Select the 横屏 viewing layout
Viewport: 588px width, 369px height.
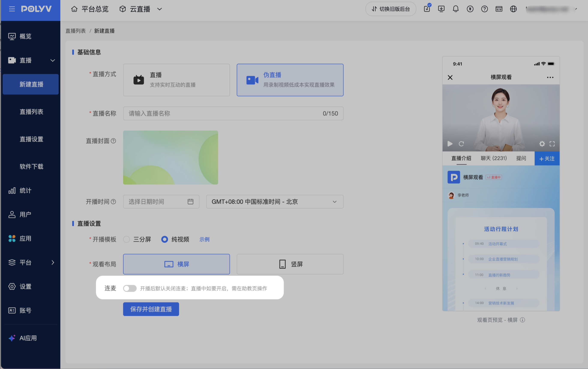[176, 264]
